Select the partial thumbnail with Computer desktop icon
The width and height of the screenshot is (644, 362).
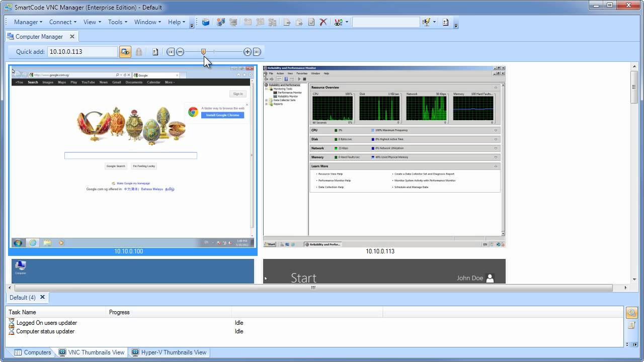133,271
